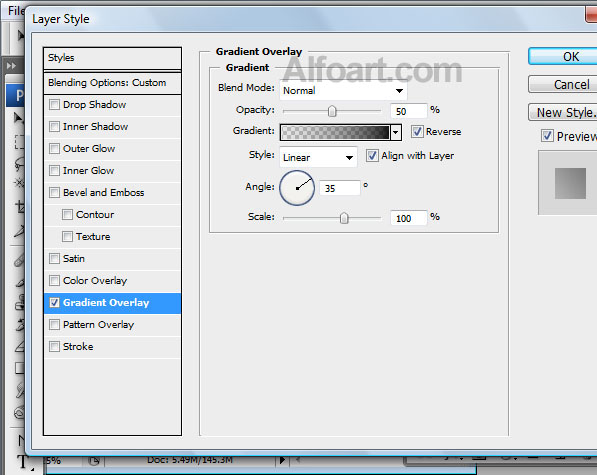Select the Lasso tool
This screenshot has width=597, height=475.
19,164
